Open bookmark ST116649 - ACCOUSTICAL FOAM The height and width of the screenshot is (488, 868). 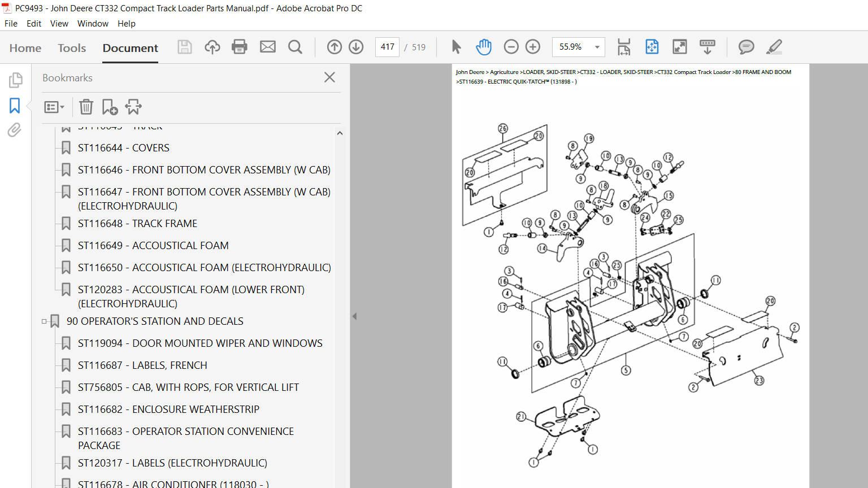(153, 246)
